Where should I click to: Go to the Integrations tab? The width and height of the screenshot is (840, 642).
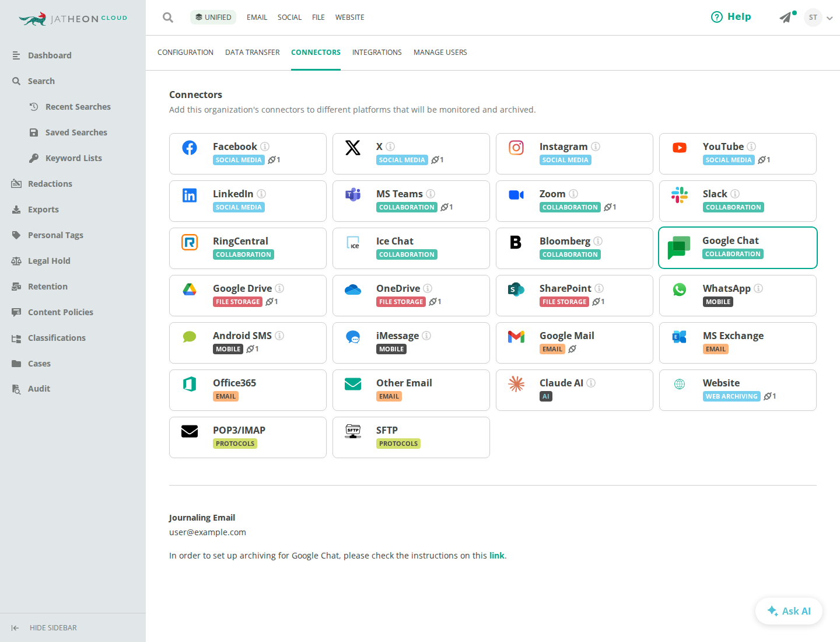coord(377,53)
